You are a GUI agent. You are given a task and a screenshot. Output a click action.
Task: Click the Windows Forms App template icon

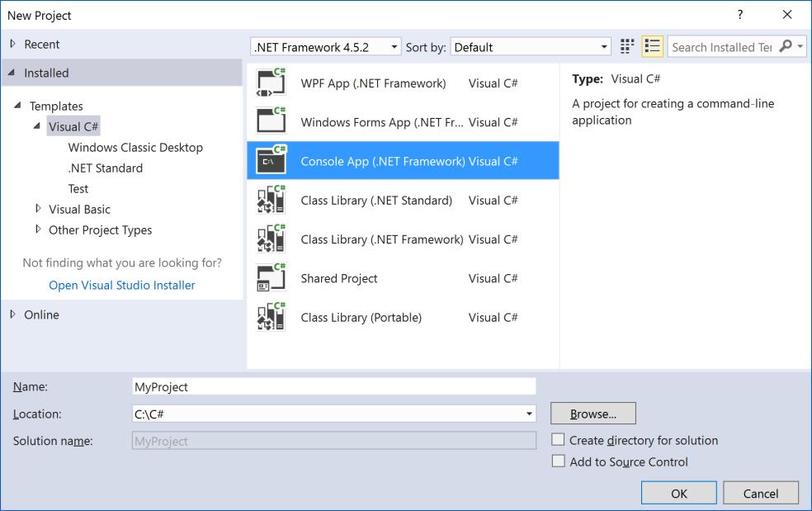pyautogui.click(x=271, y=122)
